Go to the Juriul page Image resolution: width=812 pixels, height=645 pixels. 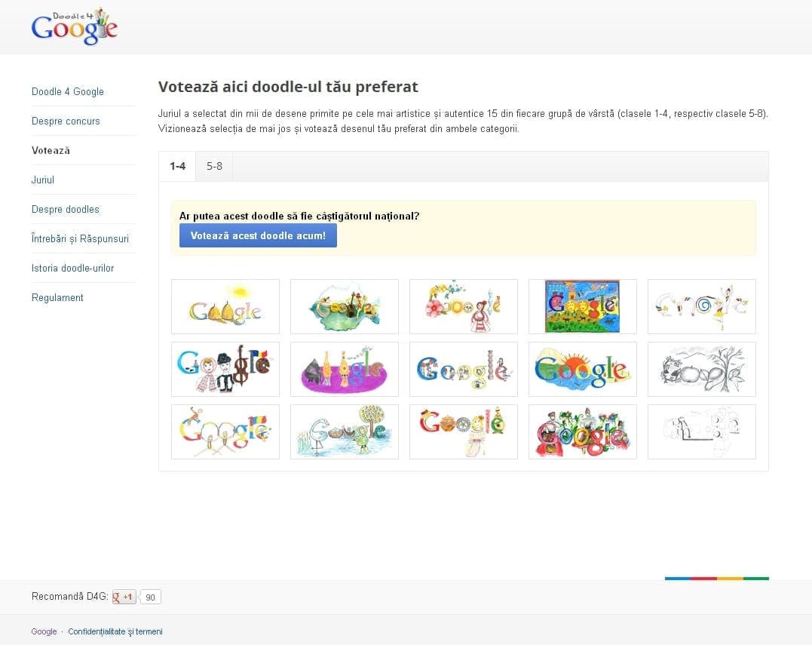[43, 180]
